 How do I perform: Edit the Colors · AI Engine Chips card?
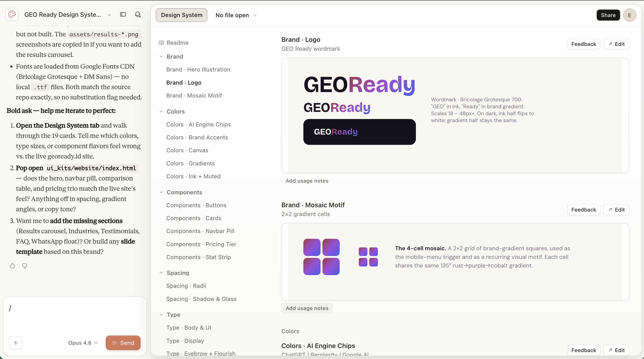[x=616, y=350]
